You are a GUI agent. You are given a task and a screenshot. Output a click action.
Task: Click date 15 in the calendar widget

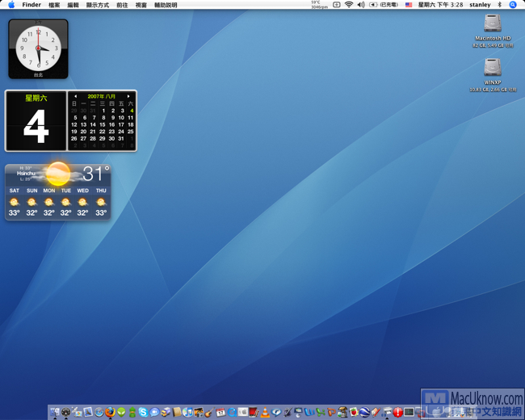point(103,124)
